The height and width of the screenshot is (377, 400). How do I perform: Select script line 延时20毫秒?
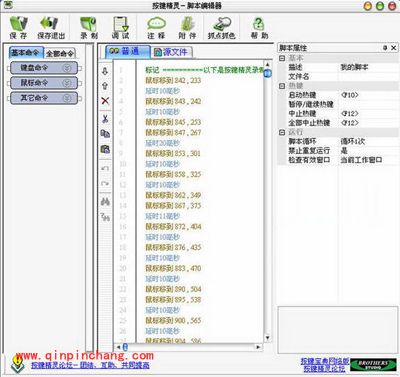click(x=163, y=143)
